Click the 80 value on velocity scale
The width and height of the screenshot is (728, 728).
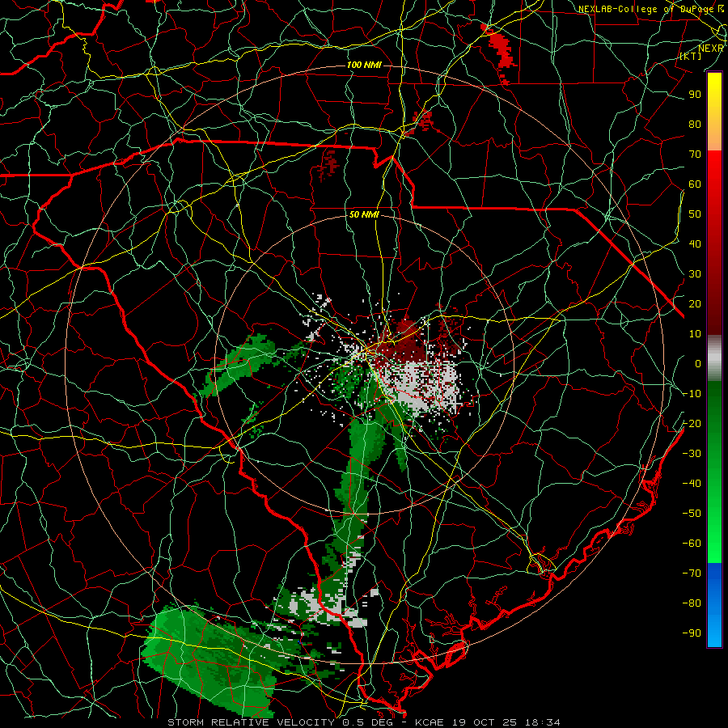[695, 125]
